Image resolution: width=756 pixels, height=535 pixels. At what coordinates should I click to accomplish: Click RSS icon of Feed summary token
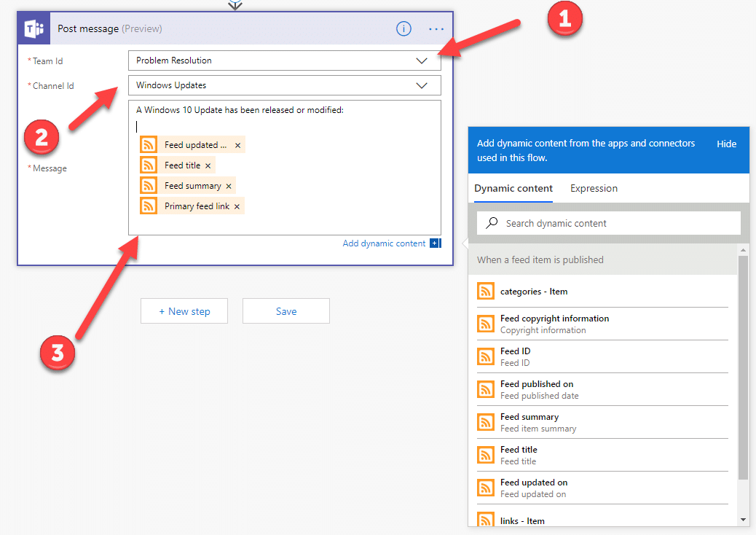[149, 186]
